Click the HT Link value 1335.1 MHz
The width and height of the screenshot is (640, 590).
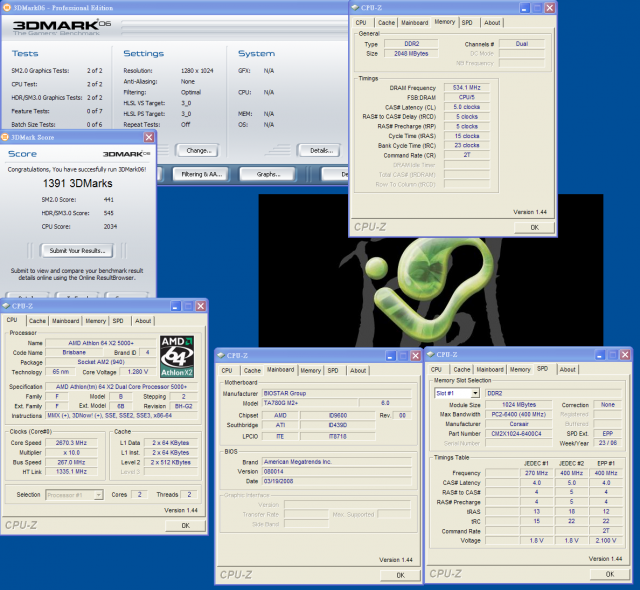coord(71,472)
